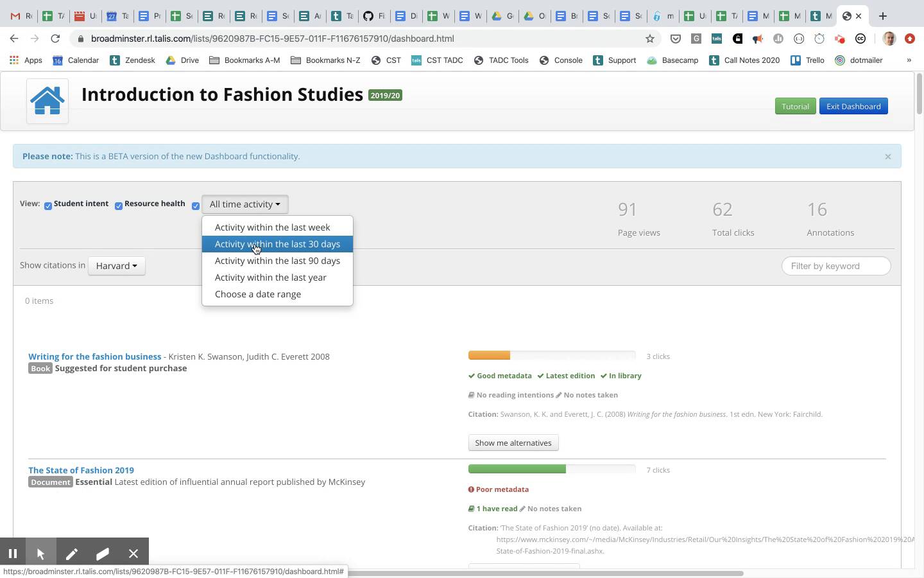Screen dimensions: 924x578
Task: Open the Bookmarks A-M folder
Action: point(244,60)
